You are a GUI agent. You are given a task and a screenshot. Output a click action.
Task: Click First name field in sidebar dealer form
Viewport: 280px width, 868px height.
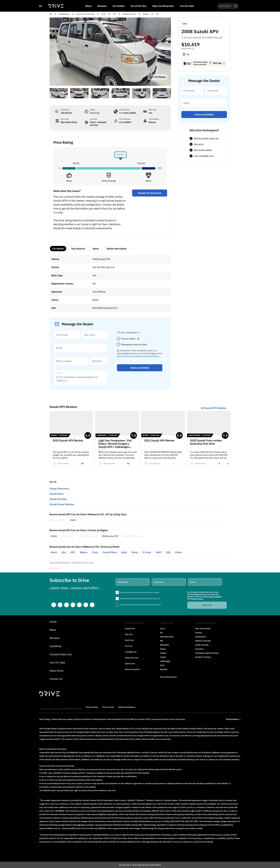tap(192, 91)
